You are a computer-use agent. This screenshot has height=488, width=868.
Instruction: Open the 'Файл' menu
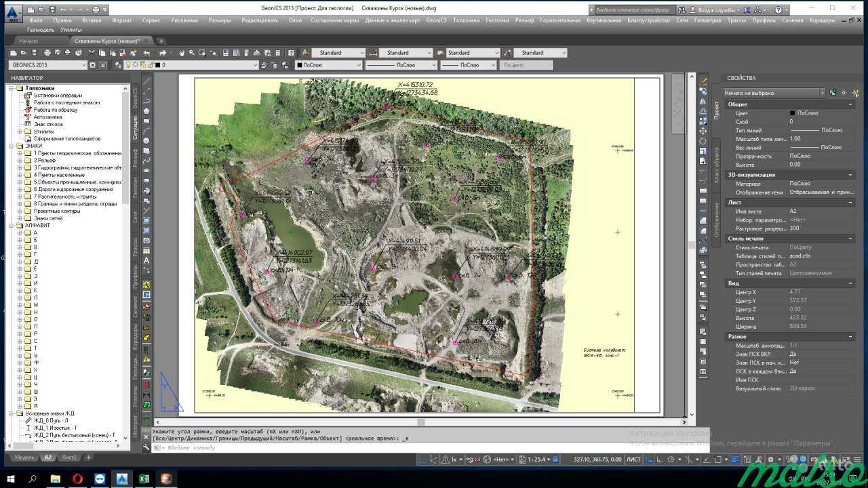37,20
